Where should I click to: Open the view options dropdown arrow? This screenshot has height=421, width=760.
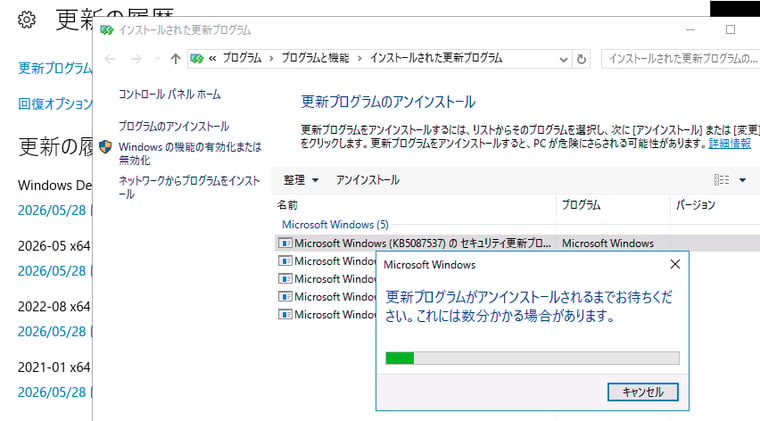click(x=742, y=180)
